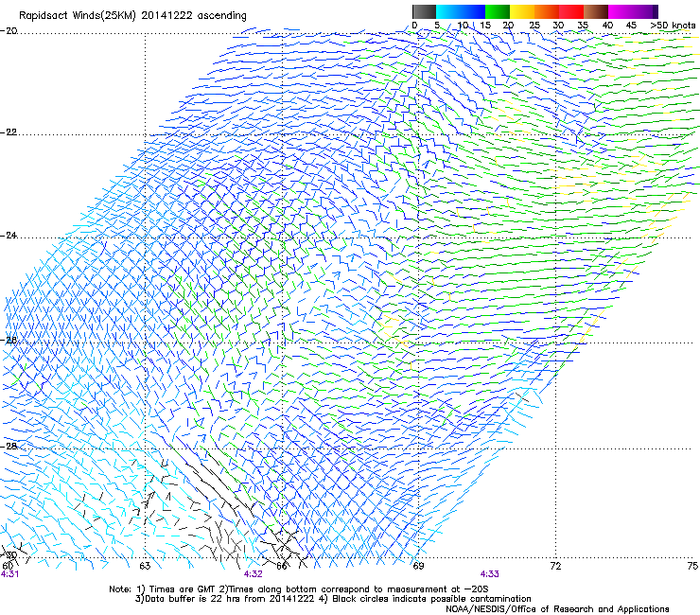This screenshot has width=700, height=615.
Task: Click the purple 4:32 time marker
Action: click(x=254, y=574)
